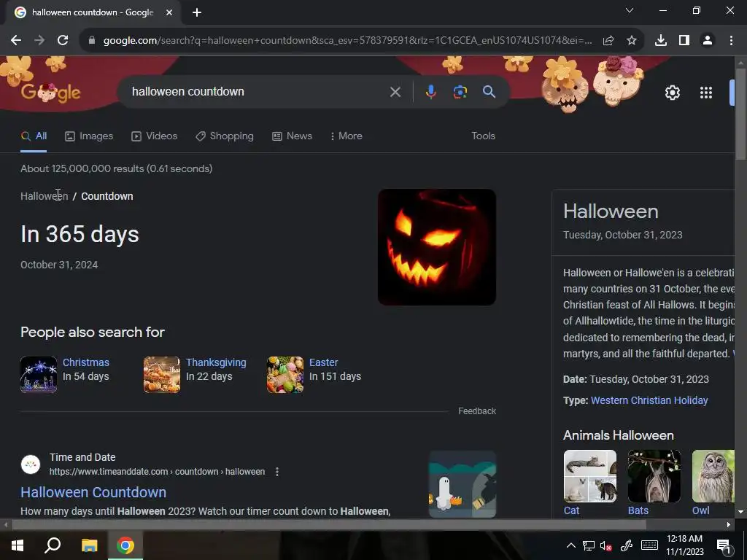Open the network tray icon
747x560 pixels.
[589, 545]
